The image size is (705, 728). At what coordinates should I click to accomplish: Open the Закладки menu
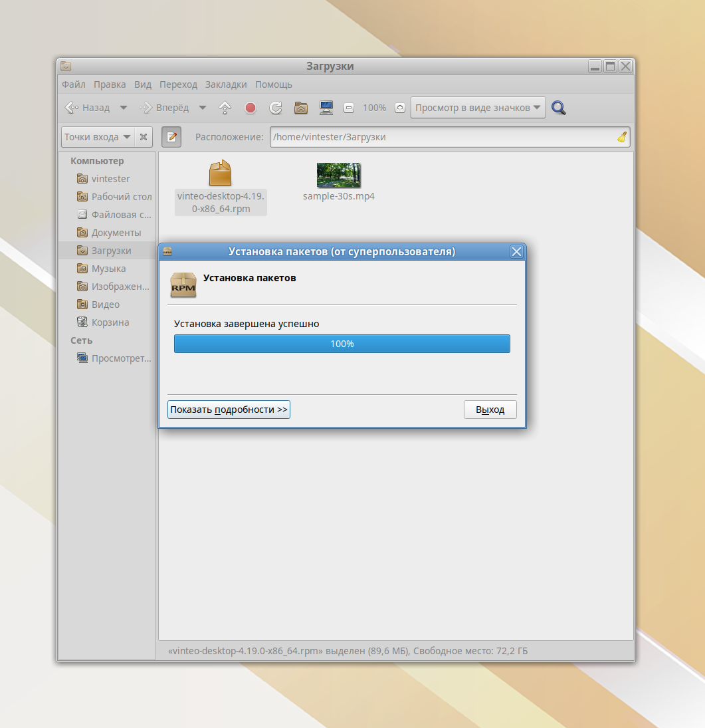pos(226,84)
